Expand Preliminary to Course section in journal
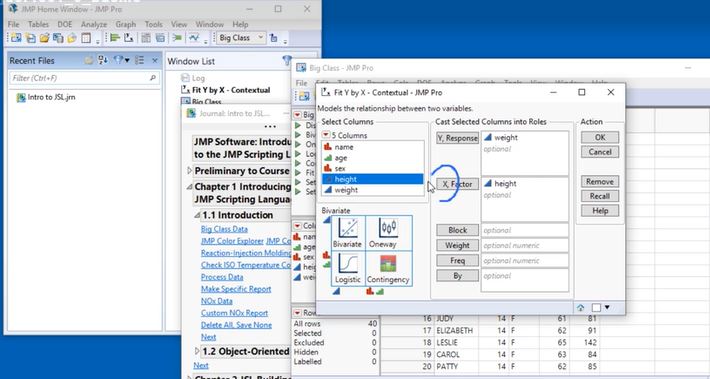This screenshot has height=379, width=710. 190,171
